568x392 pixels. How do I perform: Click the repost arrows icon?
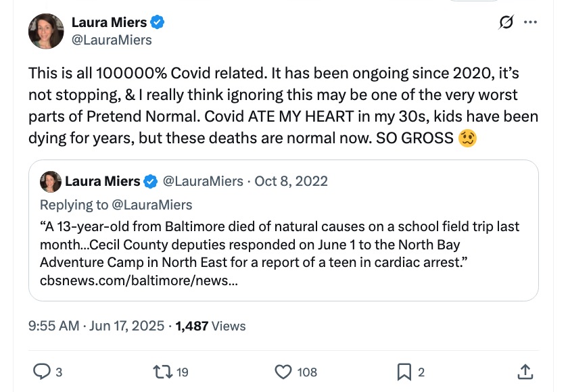pos(162,371)
